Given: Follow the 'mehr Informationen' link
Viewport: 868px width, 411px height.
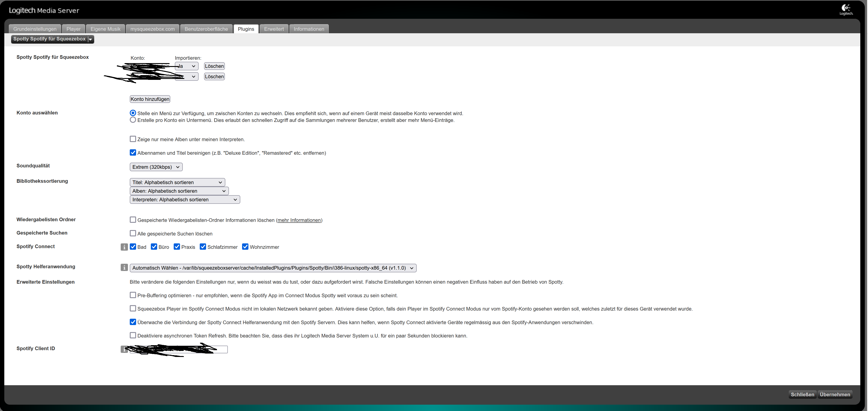Looking at the screenshot, I should 299,220.
